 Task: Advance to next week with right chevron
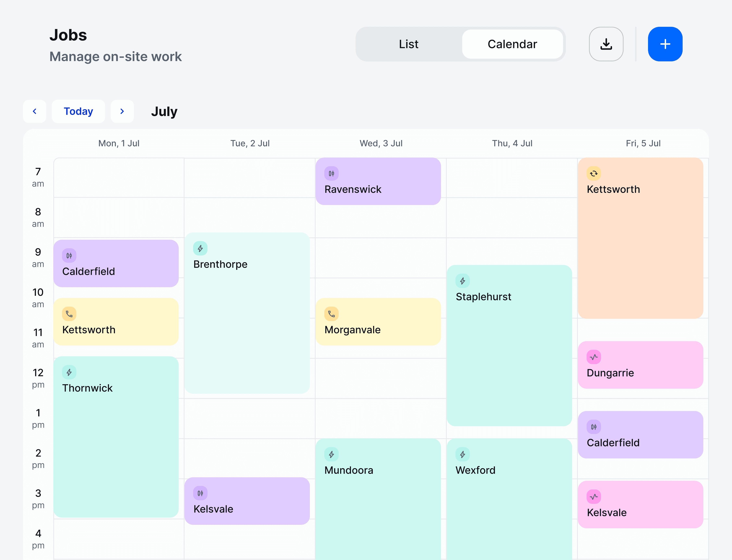pyautogui.click(x=122, y=111)
